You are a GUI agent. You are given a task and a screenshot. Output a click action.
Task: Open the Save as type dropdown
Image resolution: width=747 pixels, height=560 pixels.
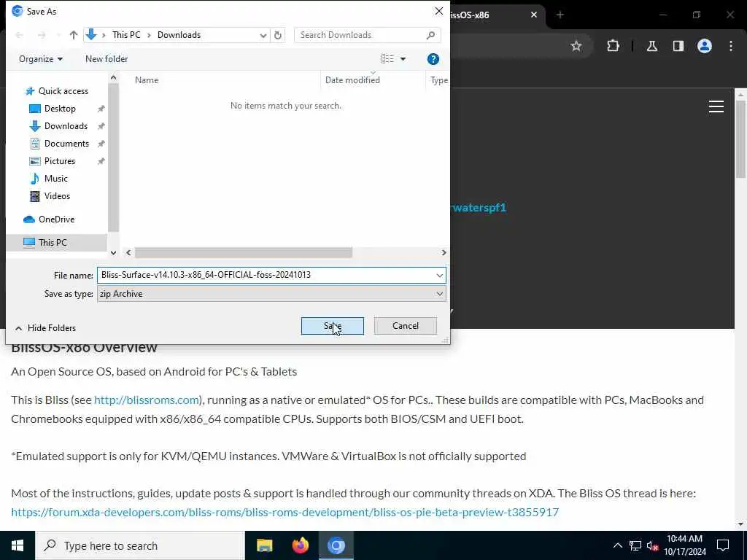click(271, 294)
